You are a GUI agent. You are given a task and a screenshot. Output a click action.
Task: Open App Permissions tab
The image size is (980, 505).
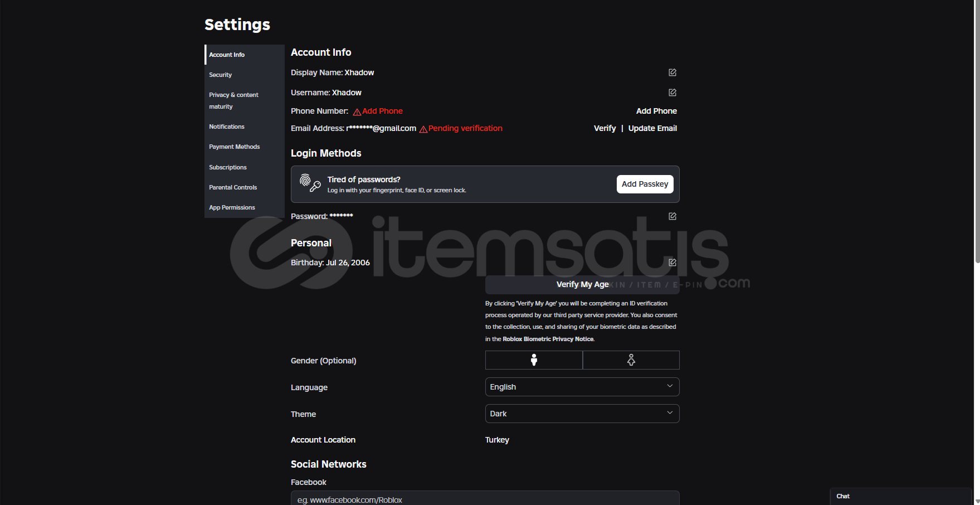(x=245, y=207)
